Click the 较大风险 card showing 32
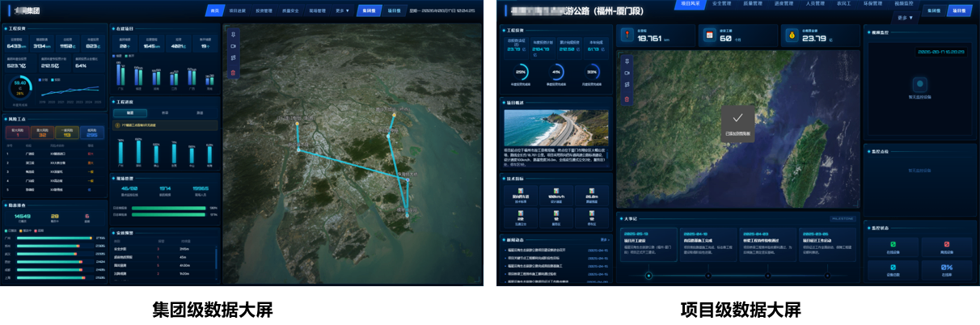Screen dimensions: 980x325 click(42, 132)
